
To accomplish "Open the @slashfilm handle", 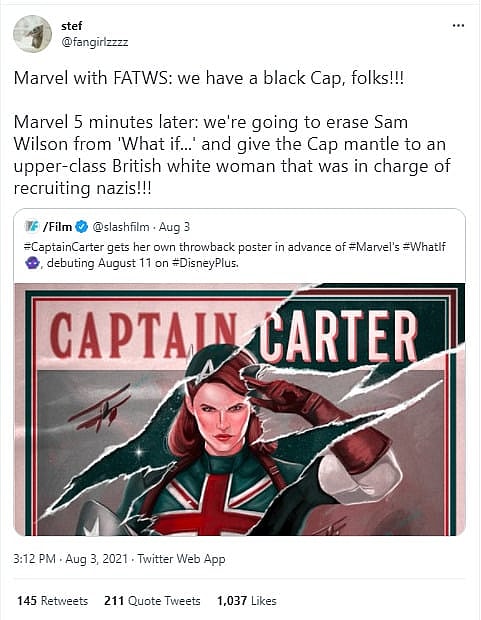I will click(121, 227).
